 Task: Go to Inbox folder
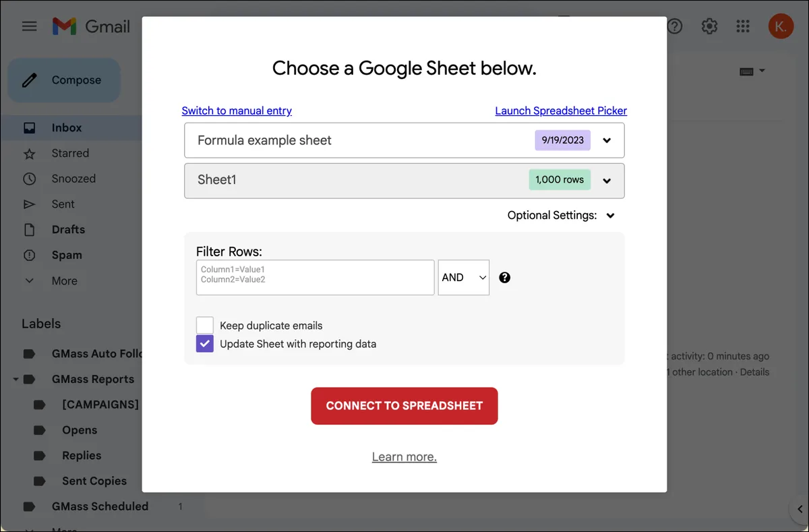pyautogui.click(x=67, y=127)
